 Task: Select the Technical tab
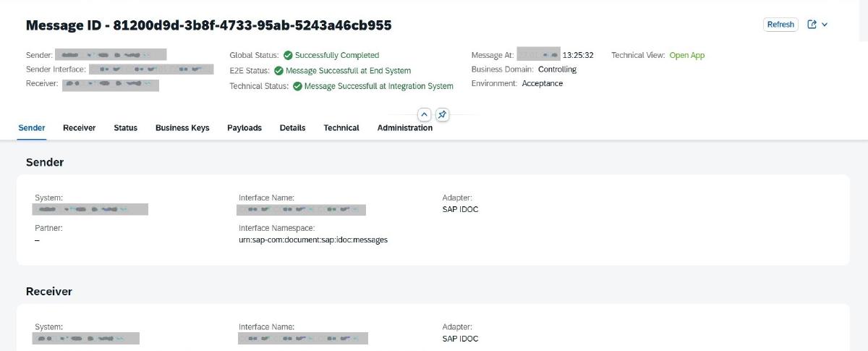pos(341,128)
